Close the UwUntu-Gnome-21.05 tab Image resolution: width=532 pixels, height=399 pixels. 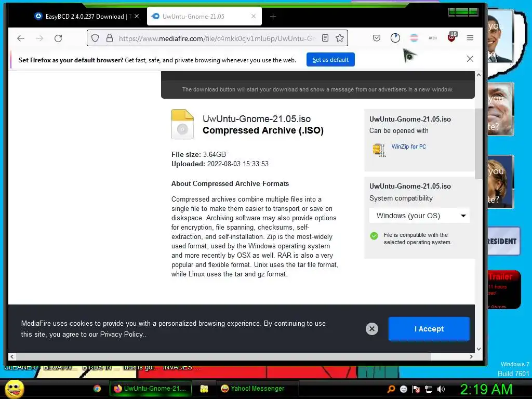pos(254,16)
